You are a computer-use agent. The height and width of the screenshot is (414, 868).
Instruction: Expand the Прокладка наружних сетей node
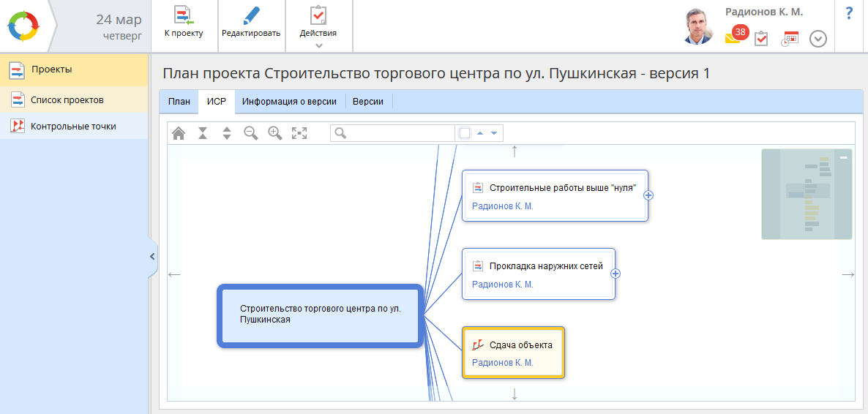coord(616,274)
